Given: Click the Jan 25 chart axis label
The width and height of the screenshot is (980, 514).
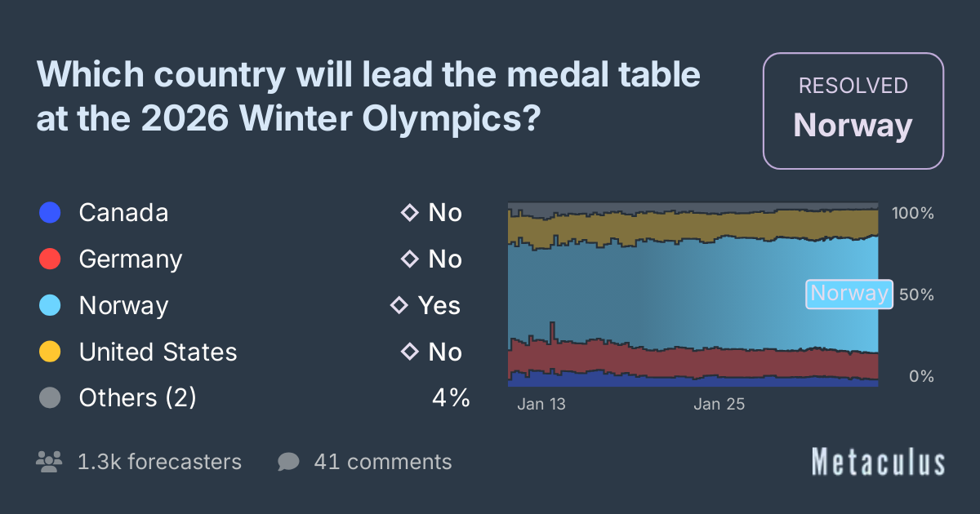Looking at the screenshot, I should tap(719, 404).
